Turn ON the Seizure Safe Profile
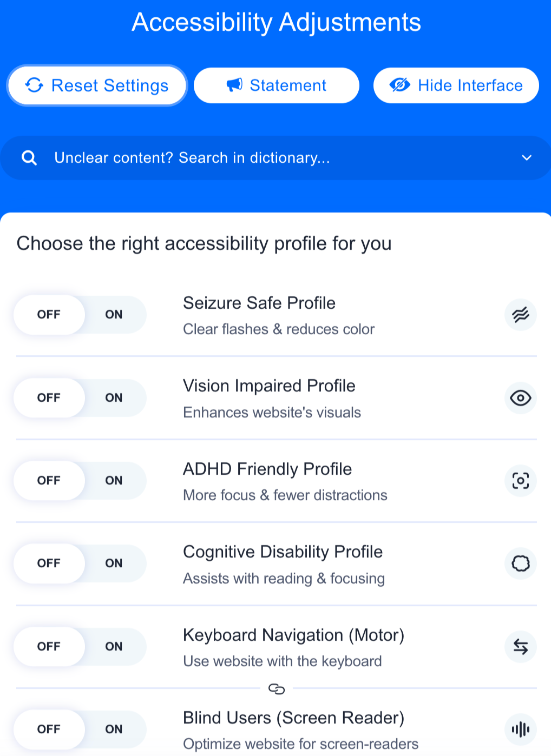 [114, 315]
